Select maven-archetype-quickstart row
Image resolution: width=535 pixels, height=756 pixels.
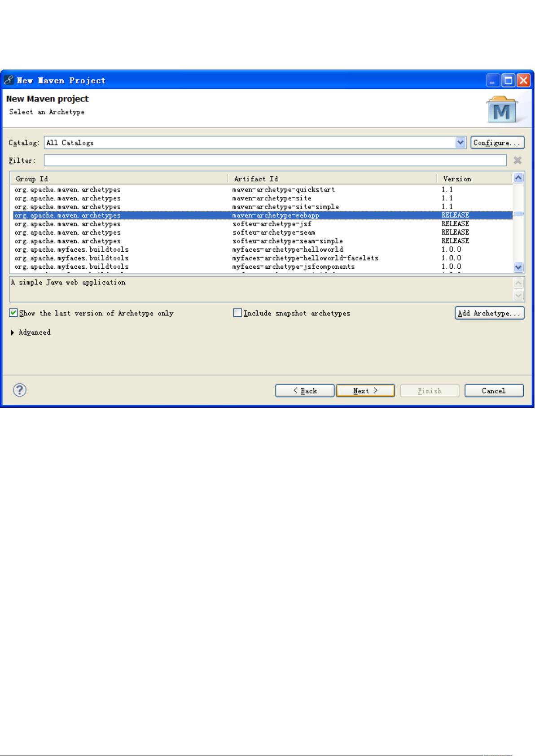tap(283, 190)
